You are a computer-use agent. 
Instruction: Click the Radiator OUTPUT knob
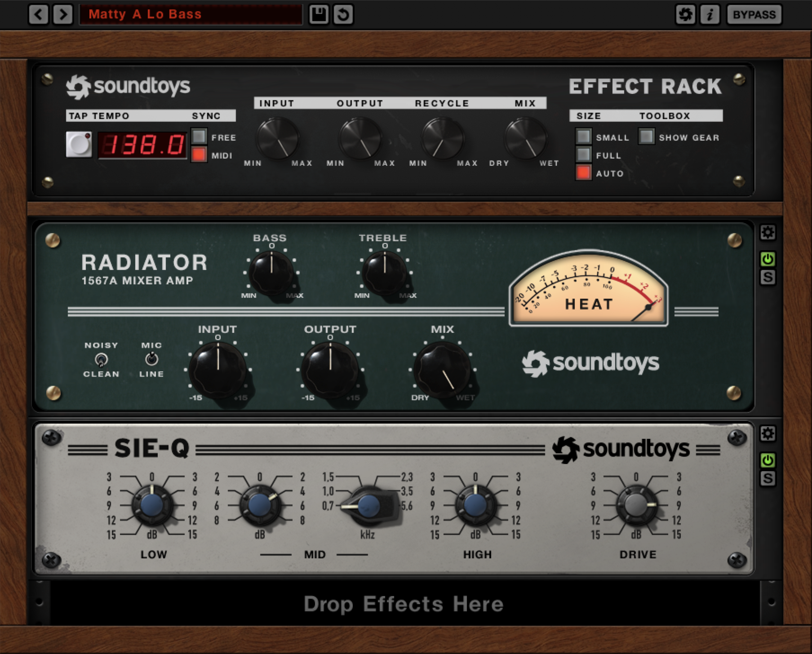(x=330, y=369)
